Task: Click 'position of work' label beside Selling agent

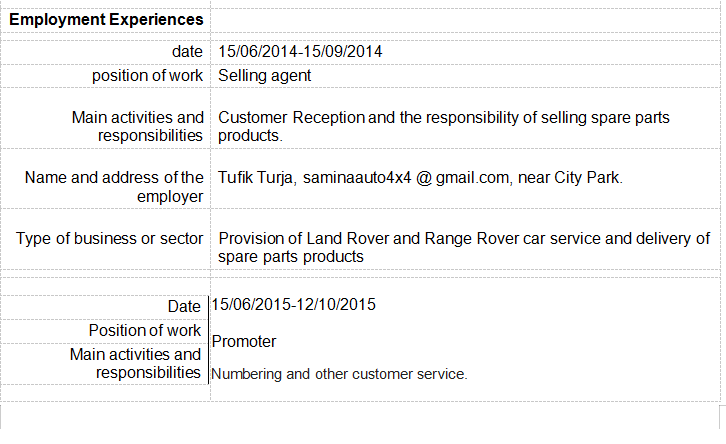Action: [x=148, y=75]
